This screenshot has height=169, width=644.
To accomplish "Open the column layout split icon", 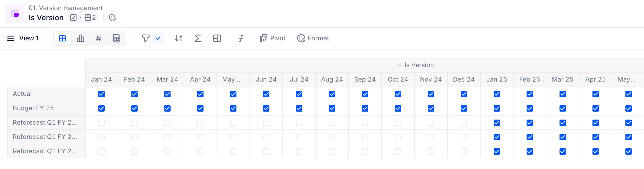I will point(217,38).
